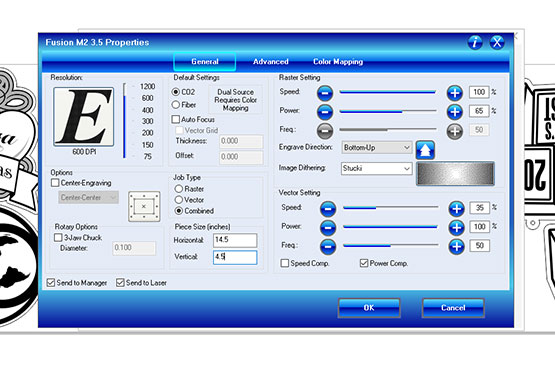Enable Center-Engraving checkbox
555x368 pixels.
pos(55,183)
